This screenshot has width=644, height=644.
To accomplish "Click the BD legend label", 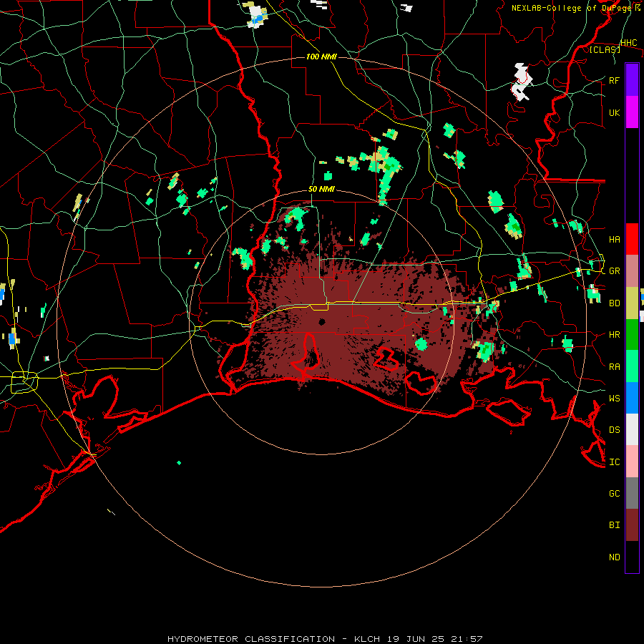I will (614, 303).
